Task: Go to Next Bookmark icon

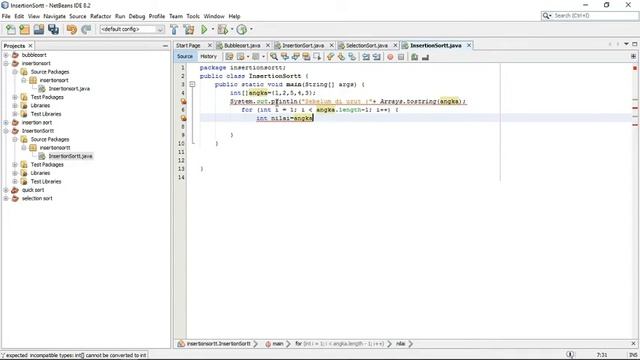Action: point(341,57)
